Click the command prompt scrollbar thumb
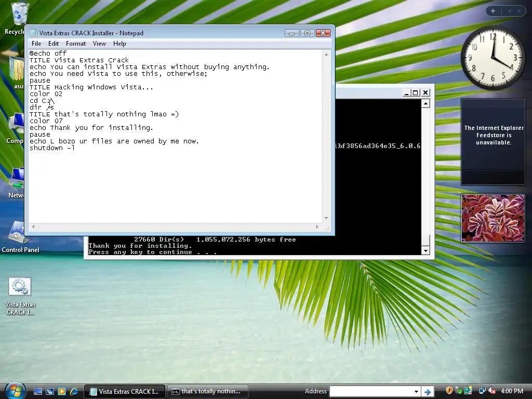This screenshot has width=532, height=399. coord(425,240)
